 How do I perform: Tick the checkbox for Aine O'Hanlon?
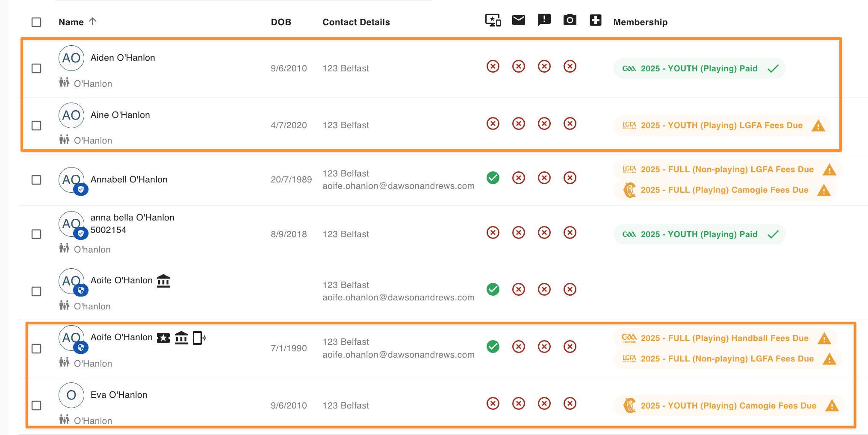click(x=36, y=126)
